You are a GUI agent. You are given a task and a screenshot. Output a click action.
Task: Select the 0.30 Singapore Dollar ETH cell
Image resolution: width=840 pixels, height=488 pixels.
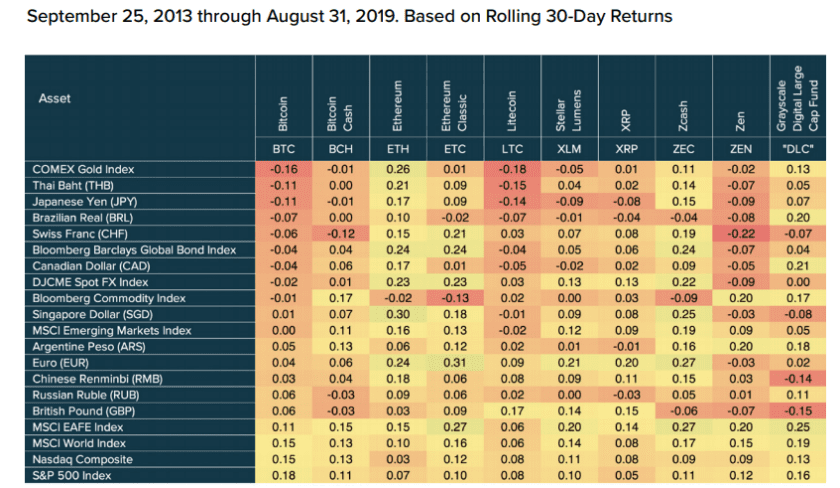click(x=398, y=314)
